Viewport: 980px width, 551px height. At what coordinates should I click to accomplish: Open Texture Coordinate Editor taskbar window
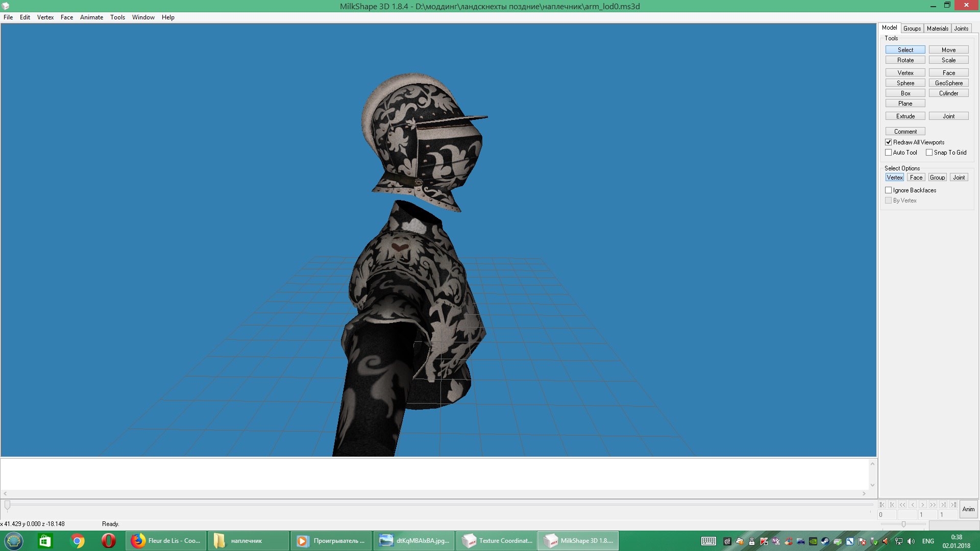[497, 541]
